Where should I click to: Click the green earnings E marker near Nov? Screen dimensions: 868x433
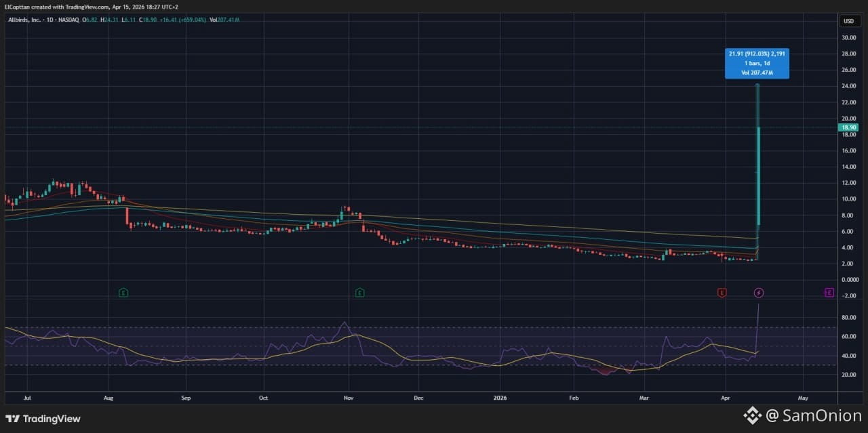[359, 293]
